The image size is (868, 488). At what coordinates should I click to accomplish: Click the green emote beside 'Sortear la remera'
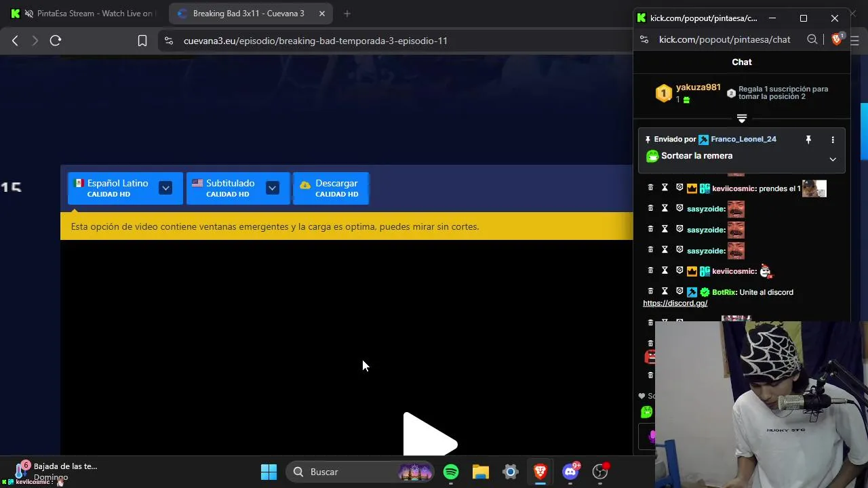pyautogui.click(x=652, y=156)
